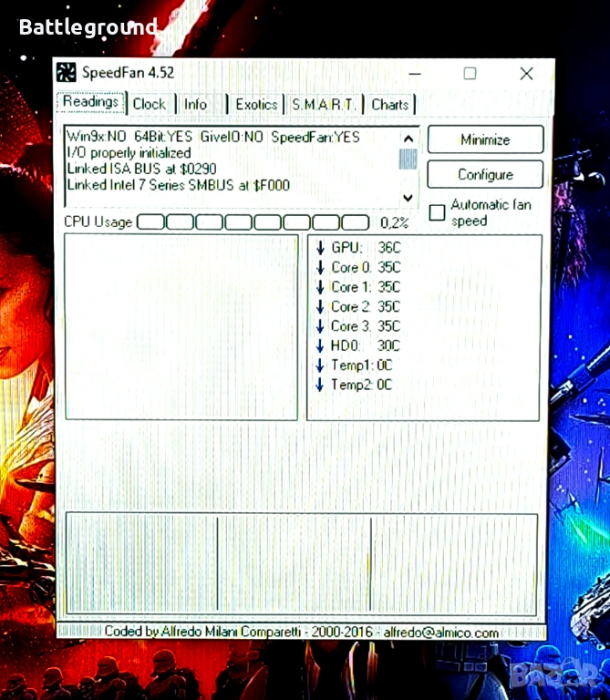Switch to the Readings tab
This screenshot has width=610, height=700.
coord(90,102)
